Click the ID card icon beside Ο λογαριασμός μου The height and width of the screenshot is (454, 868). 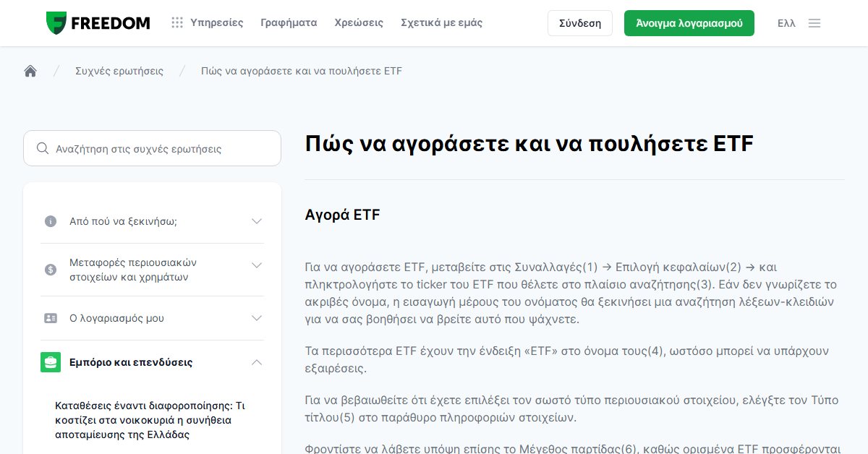(x=51, y=318)
